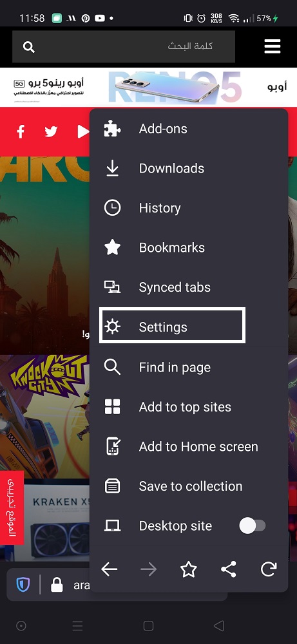Viewport: 297px width, 644px height.
Task: Tap the refresh icon in menu footer
Action: coord(268,569)
